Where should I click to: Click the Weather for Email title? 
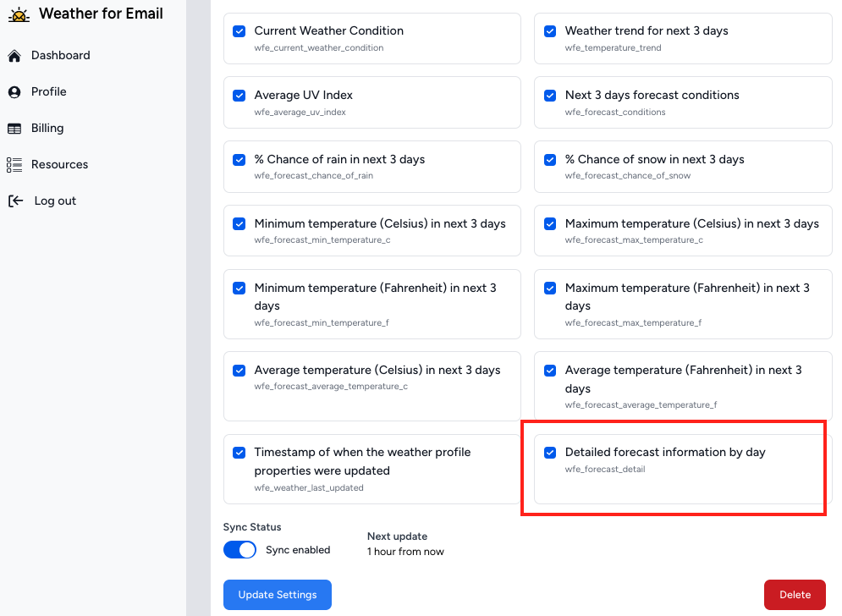101,14
